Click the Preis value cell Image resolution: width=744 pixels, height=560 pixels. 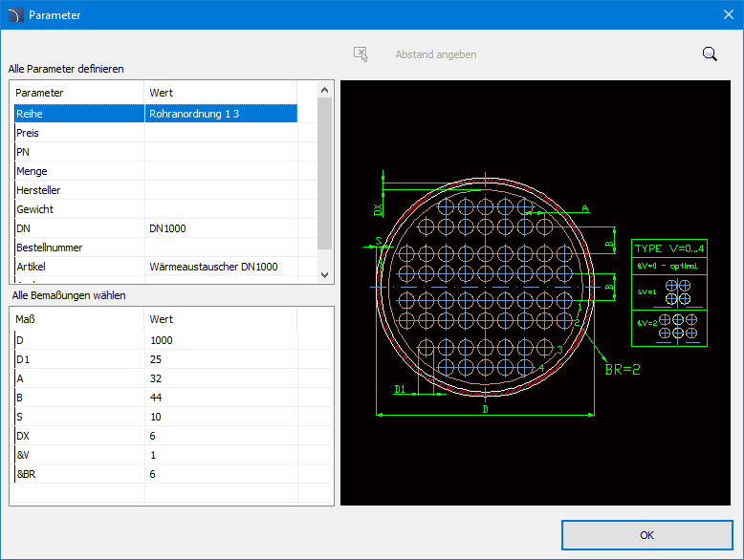tap(220, 133)
